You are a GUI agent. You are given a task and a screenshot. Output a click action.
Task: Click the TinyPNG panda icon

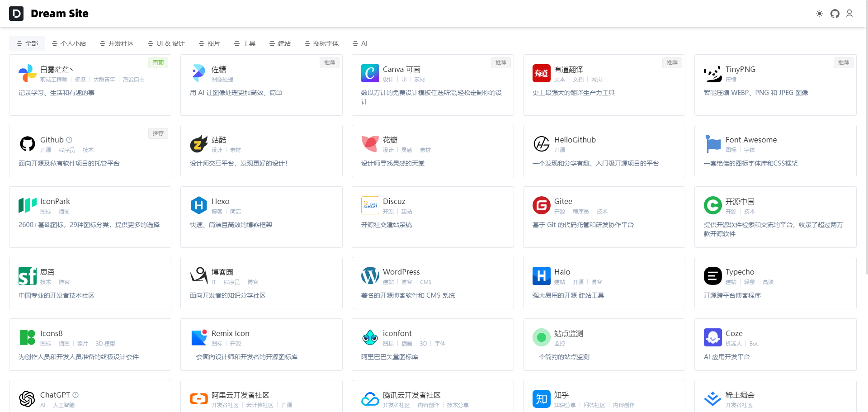point(713,73)
